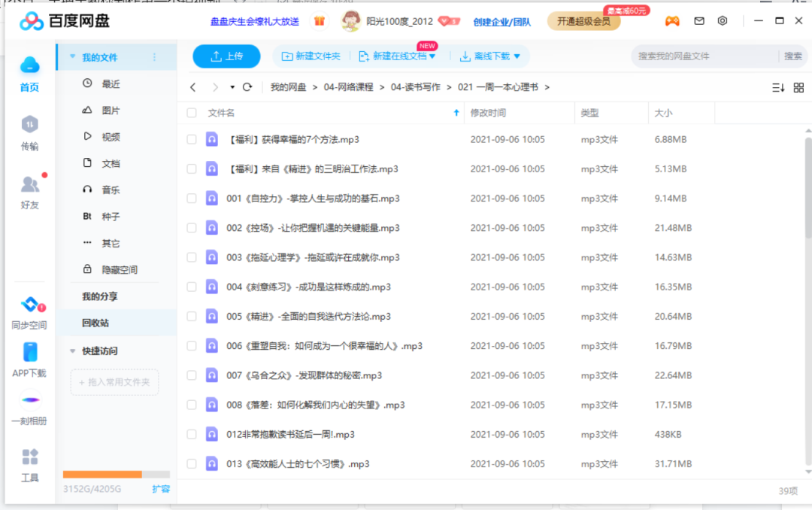The image size is (812, 510).
Task: Collapse the 快捷访问 section arrow
Action: [x=72, y=351]
